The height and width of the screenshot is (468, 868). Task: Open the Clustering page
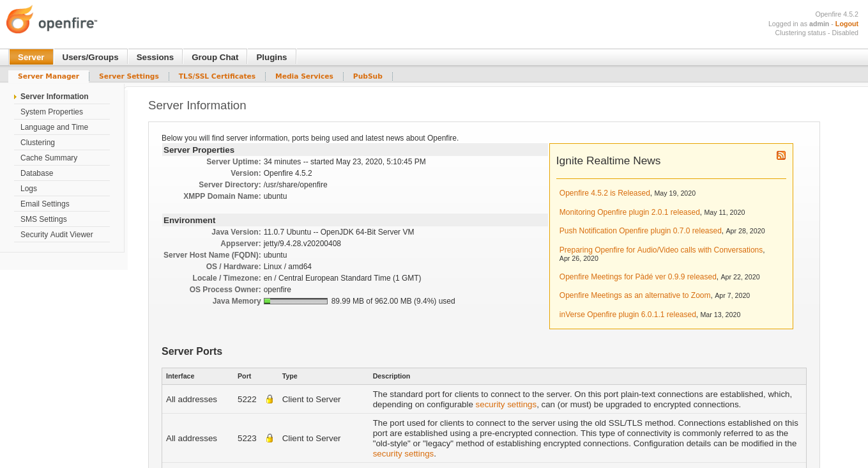click(x=38, y=143)
